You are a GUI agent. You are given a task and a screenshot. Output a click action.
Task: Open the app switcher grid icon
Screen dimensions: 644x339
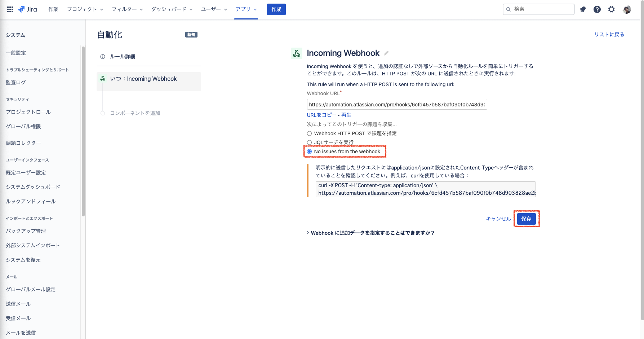(10, 9)
